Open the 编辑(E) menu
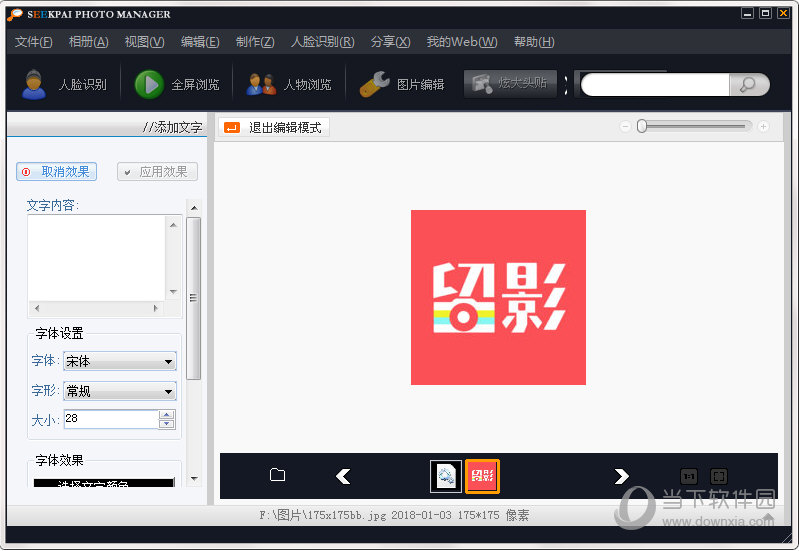 (x=200, y=42)
